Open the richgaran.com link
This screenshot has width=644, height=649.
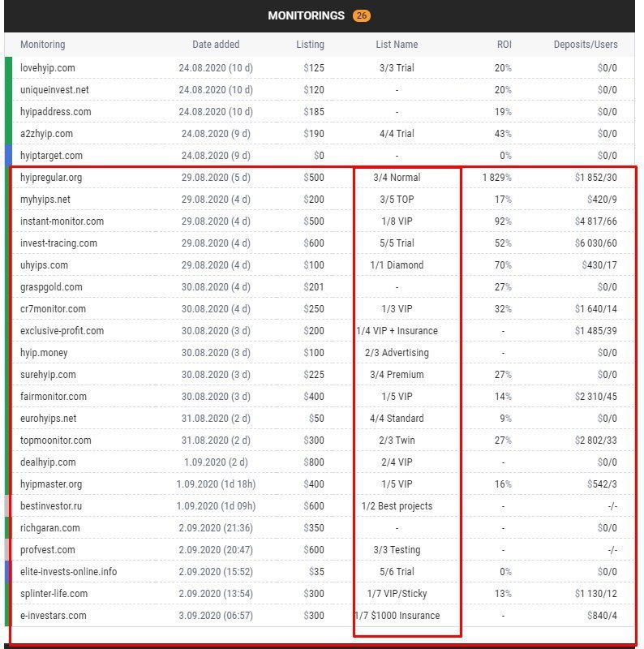point(50,528)
